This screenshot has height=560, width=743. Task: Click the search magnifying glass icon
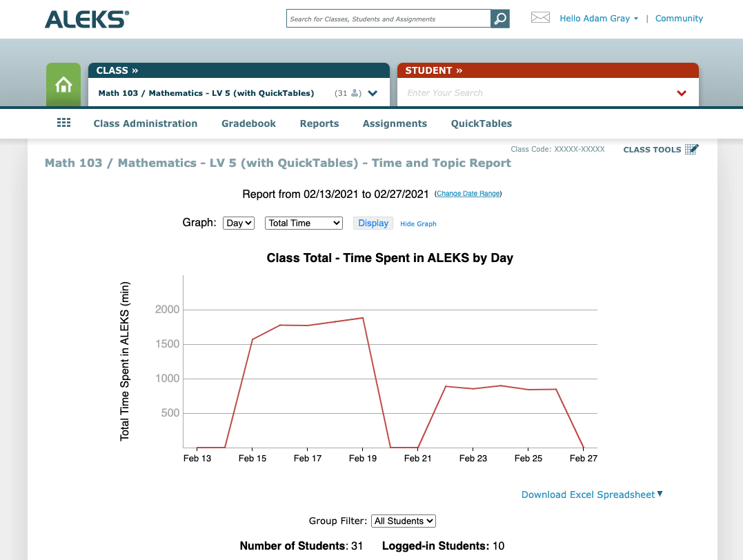click(499, 18)
